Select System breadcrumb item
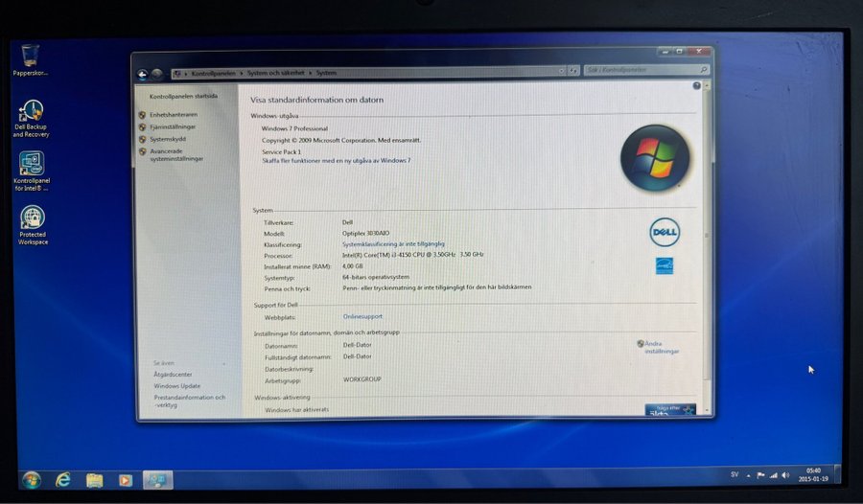The height and width of the screenshot is (504, 863). point(326,73)
